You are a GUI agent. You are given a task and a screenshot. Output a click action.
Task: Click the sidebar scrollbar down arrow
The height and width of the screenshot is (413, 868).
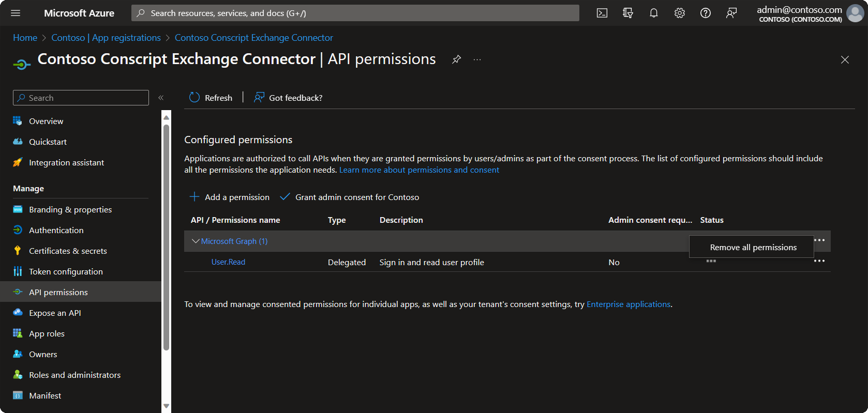tap(166, 406)
